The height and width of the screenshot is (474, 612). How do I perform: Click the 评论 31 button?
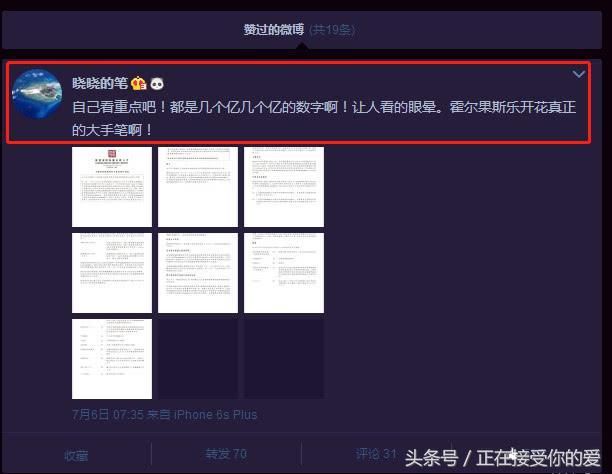tap(376, 454)
